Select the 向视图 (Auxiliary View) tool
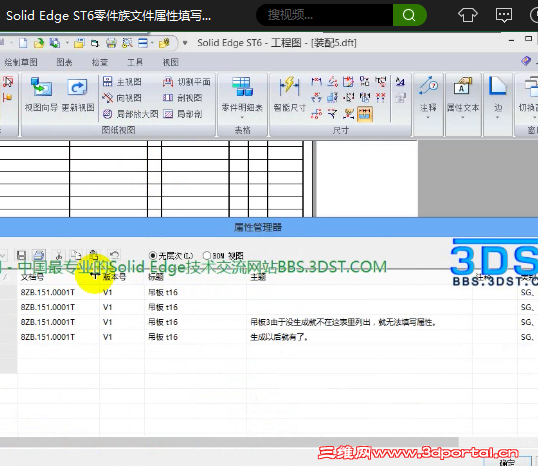This screenshot has height=466, width=538. [x=122, y=98]
